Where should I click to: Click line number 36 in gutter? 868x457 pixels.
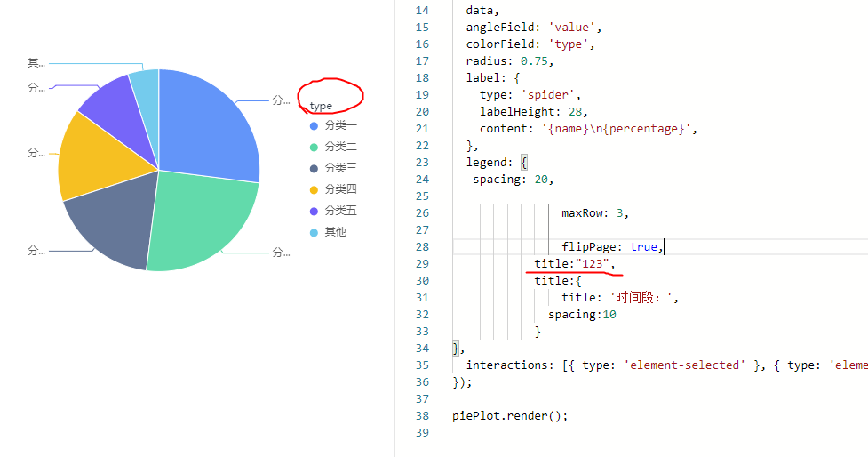422,381
